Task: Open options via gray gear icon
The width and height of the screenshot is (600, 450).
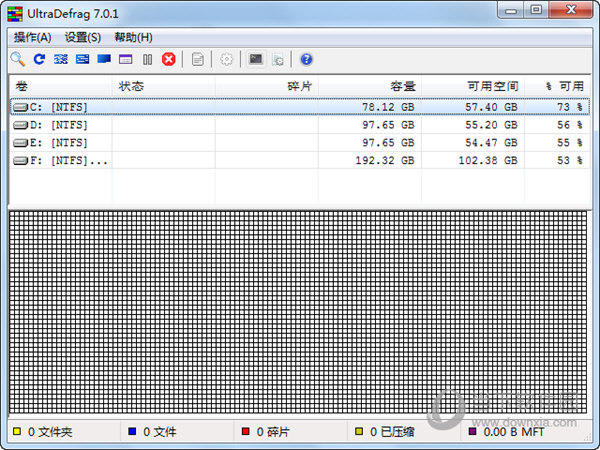Action: pos(227,59)
